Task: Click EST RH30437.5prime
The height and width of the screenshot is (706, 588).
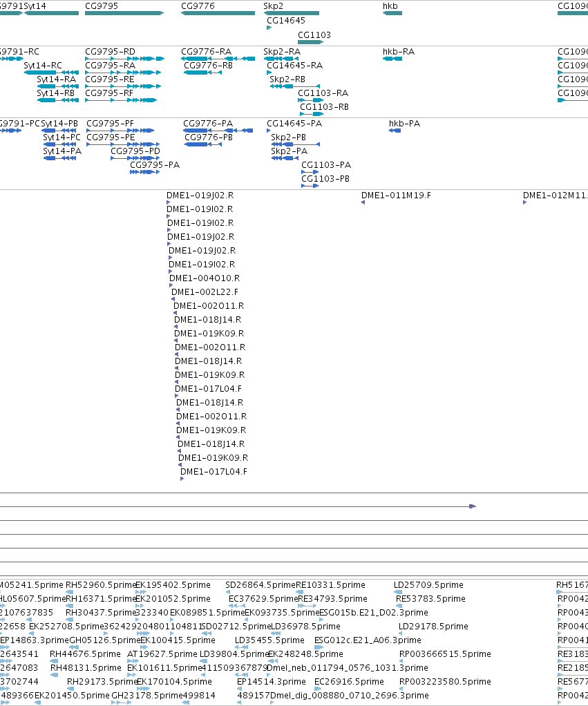Action: tap(69, 620)
